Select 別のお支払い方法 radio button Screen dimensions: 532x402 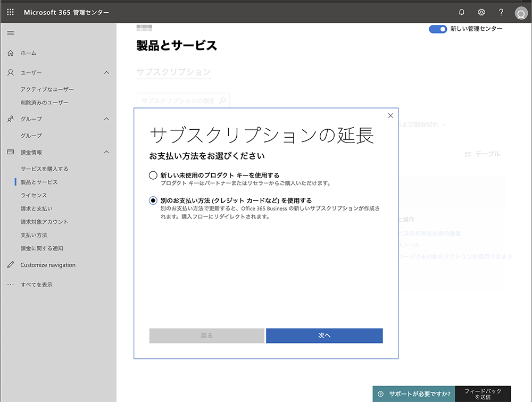[x=153, y=200]
